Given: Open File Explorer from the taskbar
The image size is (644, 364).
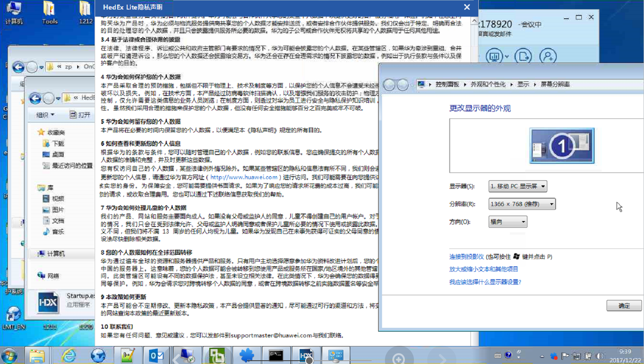Looking at the screenshot, I should coord(37,356).
